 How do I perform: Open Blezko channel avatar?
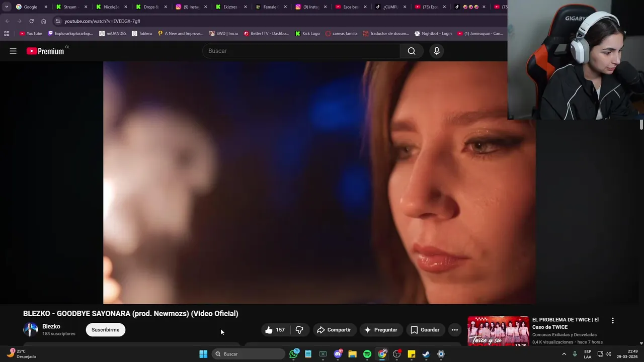[31, 330]
